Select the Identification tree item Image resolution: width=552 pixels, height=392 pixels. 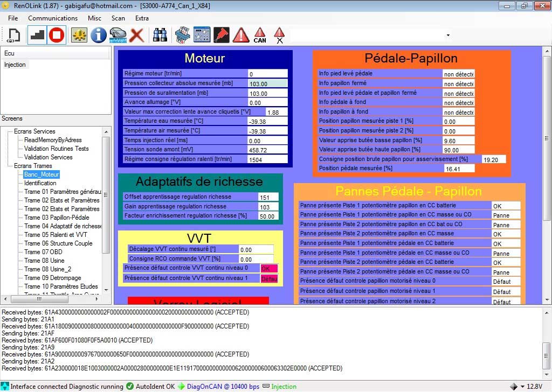(40, 183)
